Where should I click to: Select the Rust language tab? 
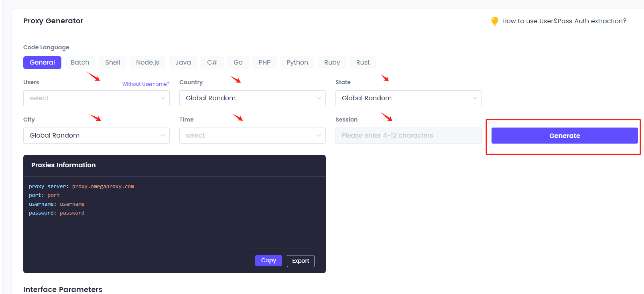click(363, 63)
